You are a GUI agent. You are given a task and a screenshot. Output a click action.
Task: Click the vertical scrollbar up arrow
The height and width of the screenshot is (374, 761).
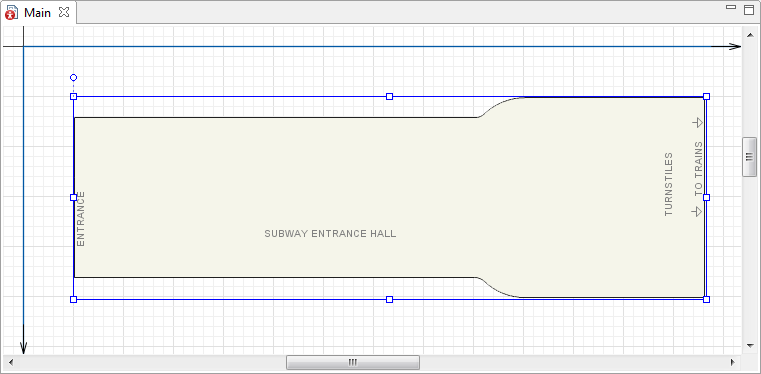[x=749, y=33]
